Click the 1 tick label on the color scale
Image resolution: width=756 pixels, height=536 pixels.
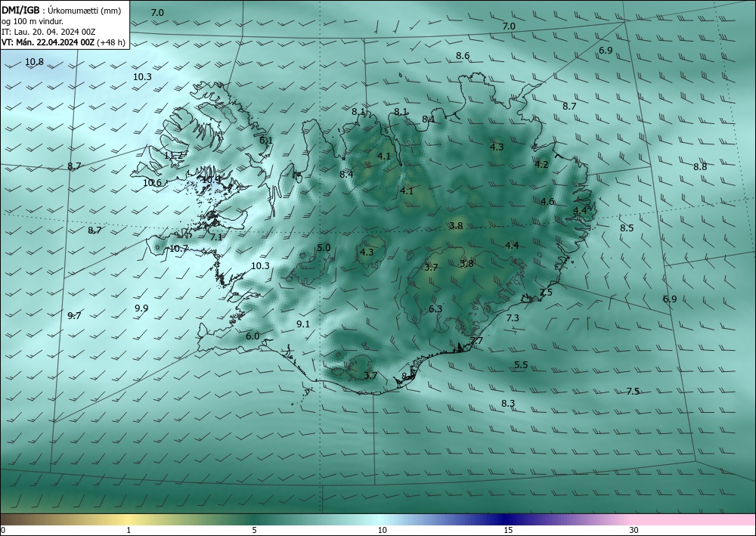pos(129,530)
